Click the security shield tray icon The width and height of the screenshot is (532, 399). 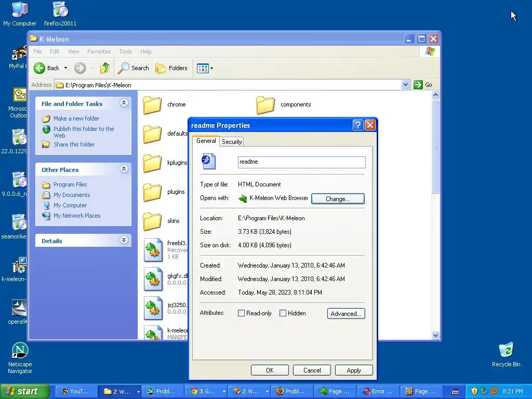pos(474,391)
